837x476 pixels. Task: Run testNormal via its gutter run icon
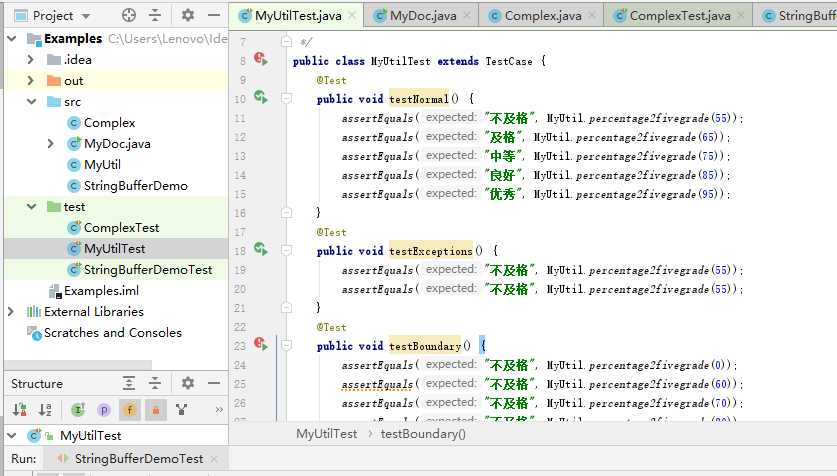260,97
